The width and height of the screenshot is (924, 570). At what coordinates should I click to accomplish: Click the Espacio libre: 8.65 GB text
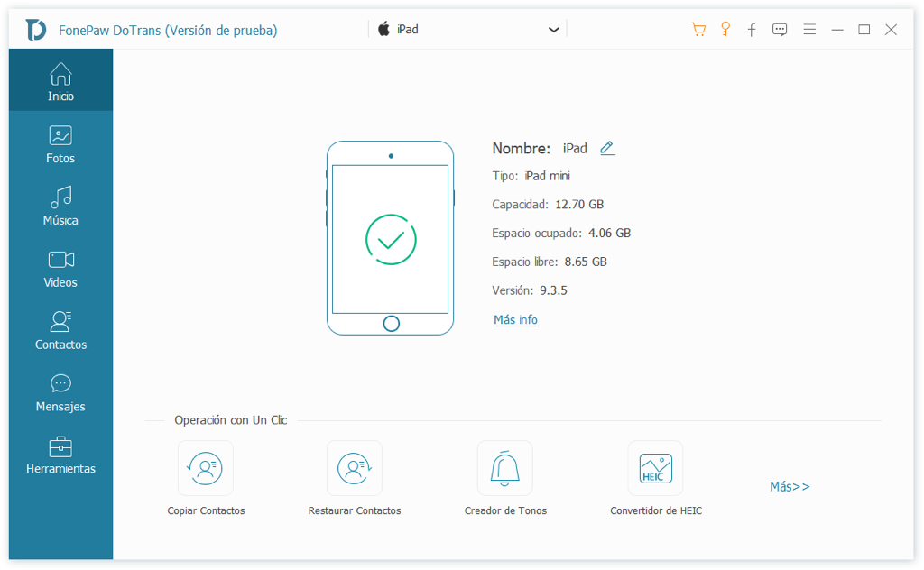pyautogui.click(x=550, y=262)
